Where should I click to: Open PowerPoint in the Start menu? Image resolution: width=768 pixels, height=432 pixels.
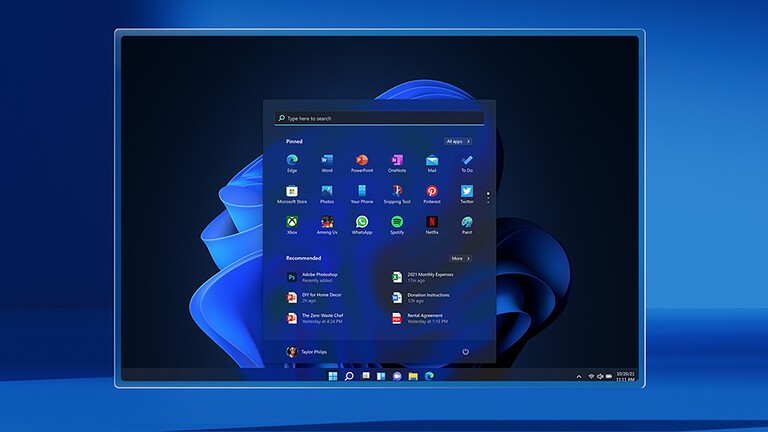coord(362,163)
